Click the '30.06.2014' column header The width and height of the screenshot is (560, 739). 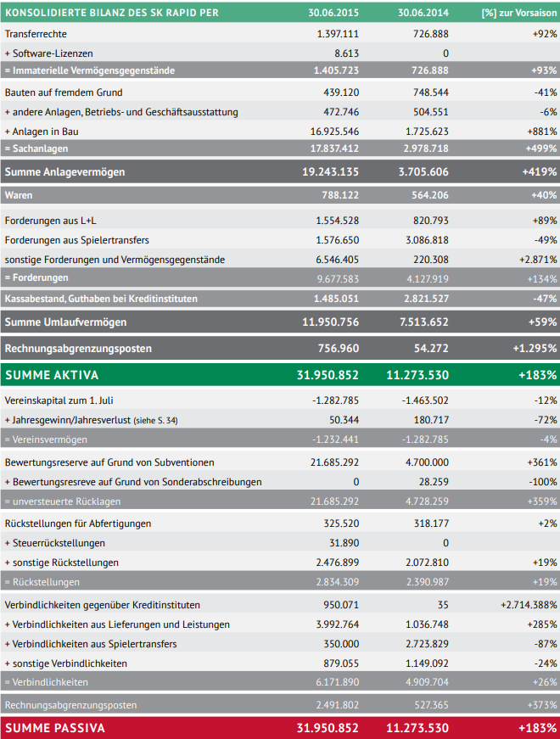click(423, 13)
